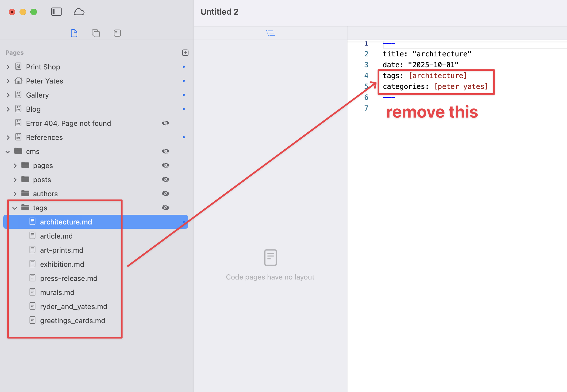The height and width of the screenshot is (392, 567).
Task: Add a new page with plus icon
Action: coord(185,53)
